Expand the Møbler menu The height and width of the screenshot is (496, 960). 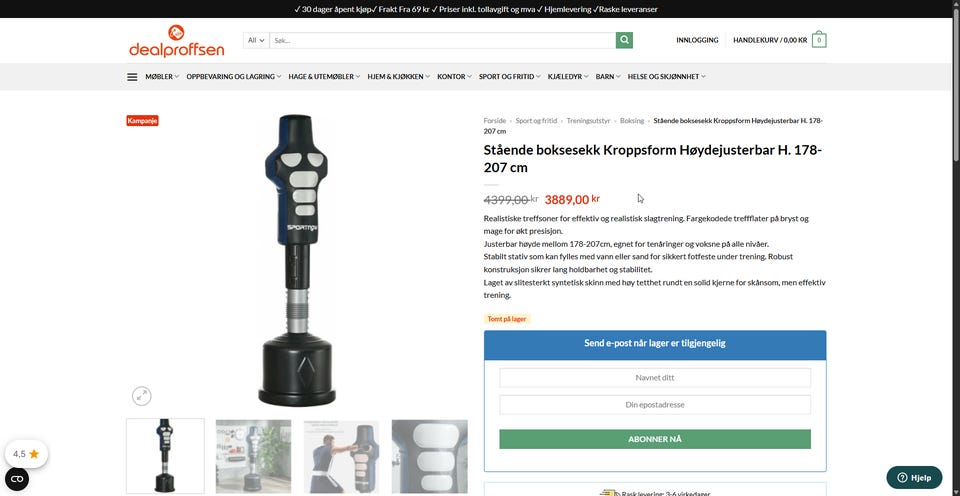pyautogui.click(x=162, y=77)
